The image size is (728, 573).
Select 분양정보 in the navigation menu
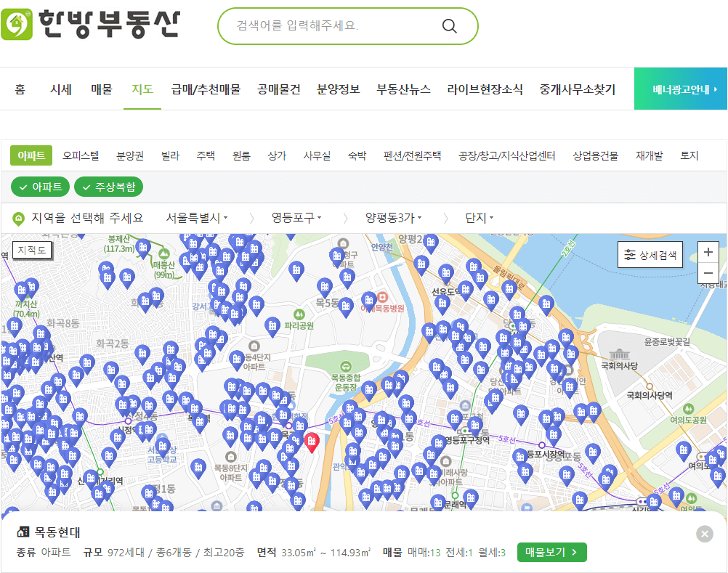338,89
